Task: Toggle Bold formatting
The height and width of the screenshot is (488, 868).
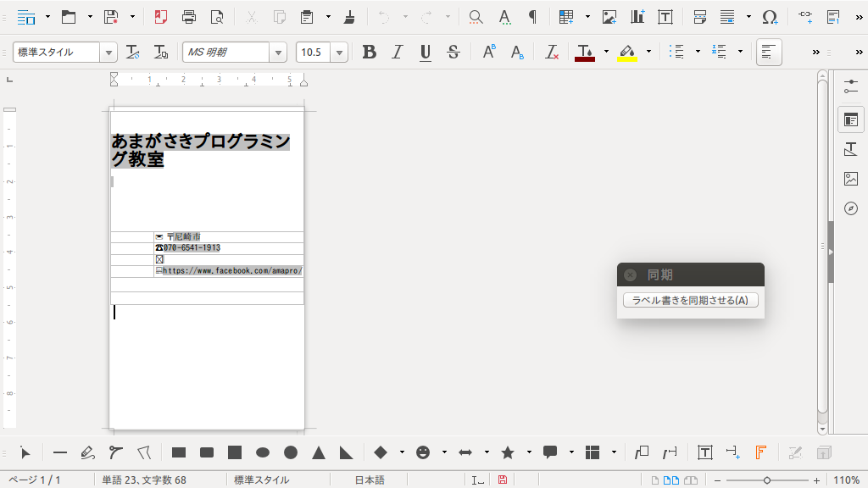Action: 370,52
